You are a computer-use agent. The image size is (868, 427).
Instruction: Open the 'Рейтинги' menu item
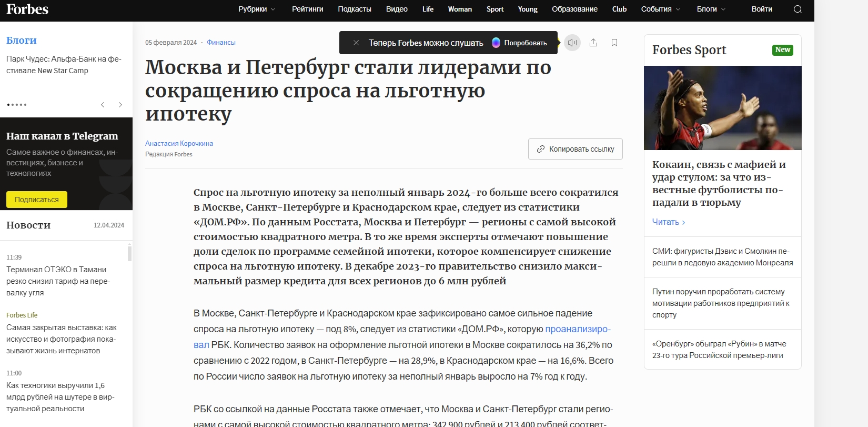pos(308,9)
